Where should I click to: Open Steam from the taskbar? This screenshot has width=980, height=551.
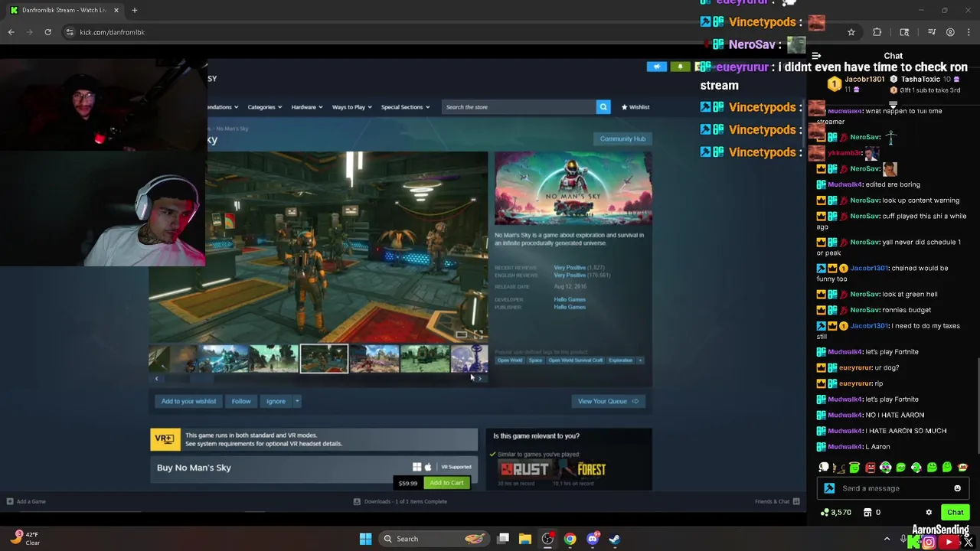pyautogui.click(x=614, y=539)
